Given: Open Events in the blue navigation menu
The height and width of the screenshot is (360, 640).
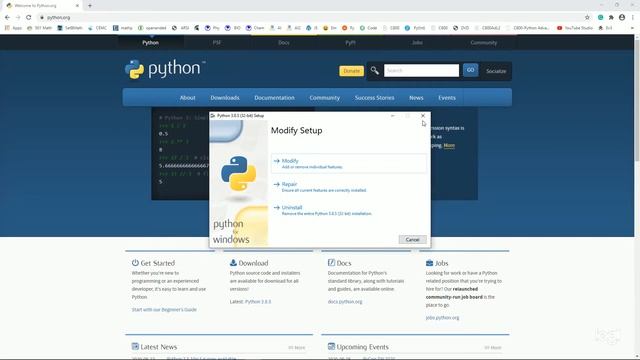Looking at the screenshot, I should pyautogui.click(x=447, y=98).
